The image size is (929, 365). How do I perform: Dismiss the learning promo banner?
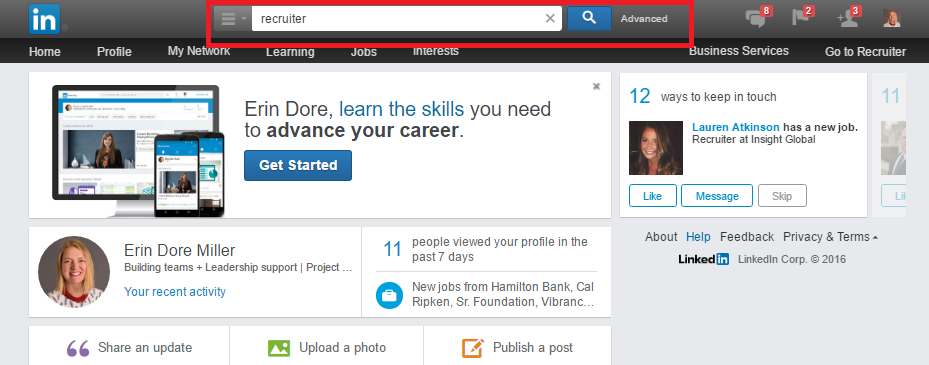(596, 87)
